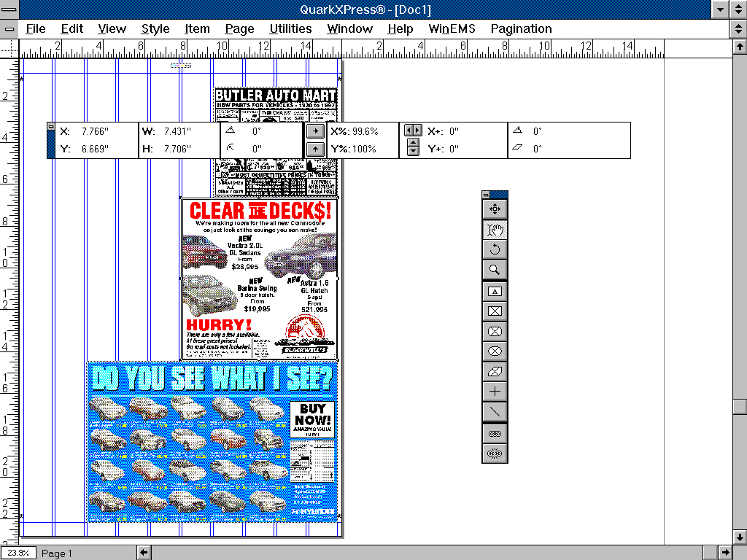Image resolution: width=747 pixels, height=560 pixels.
Task: Open the tool palette control menu box
Action: pyautogui.click(x=486, y=194)
